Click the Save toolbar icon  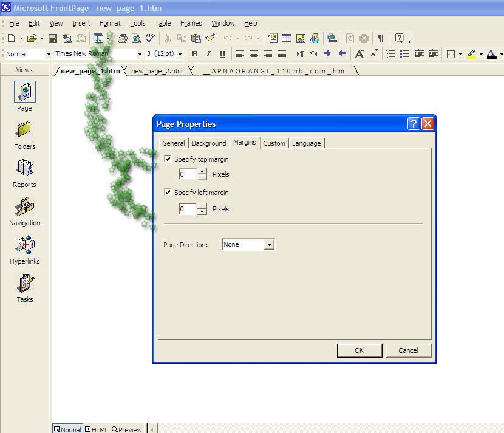coord(53,38)
